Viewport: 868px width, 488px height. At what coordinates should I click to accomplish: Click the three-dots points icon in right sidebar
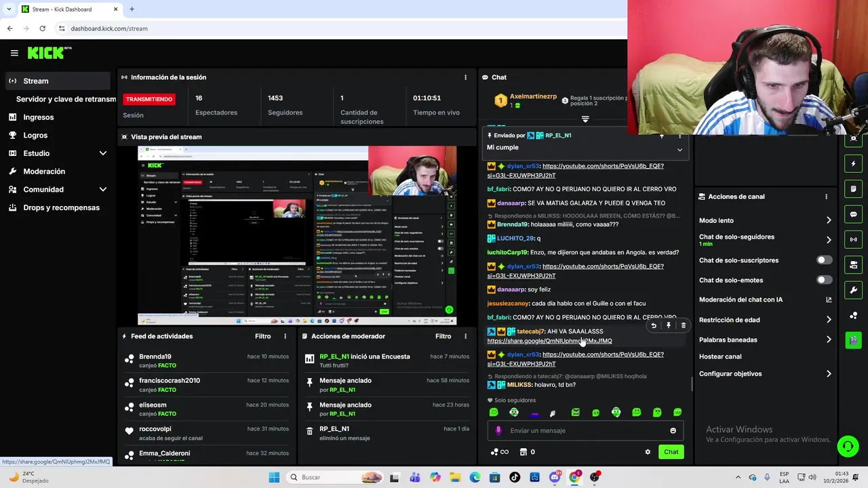853,315
